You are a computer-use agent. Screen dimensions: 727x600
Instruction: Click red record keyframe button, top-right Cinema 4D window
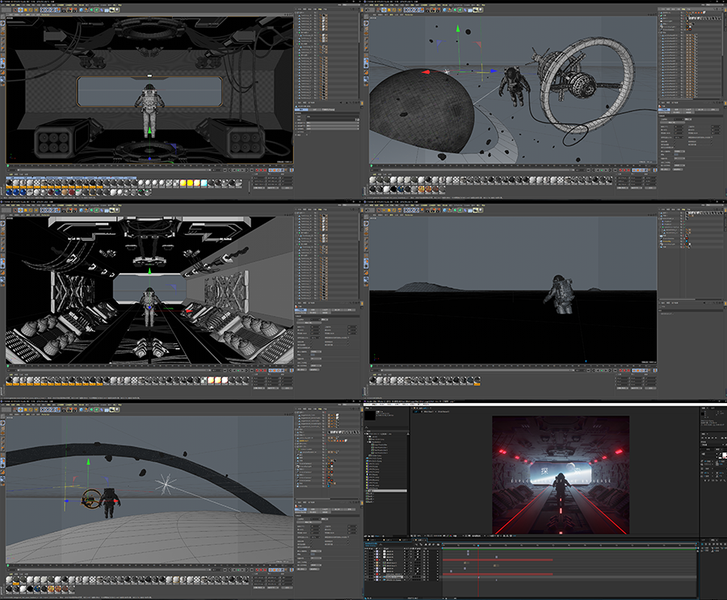(620, 170)
